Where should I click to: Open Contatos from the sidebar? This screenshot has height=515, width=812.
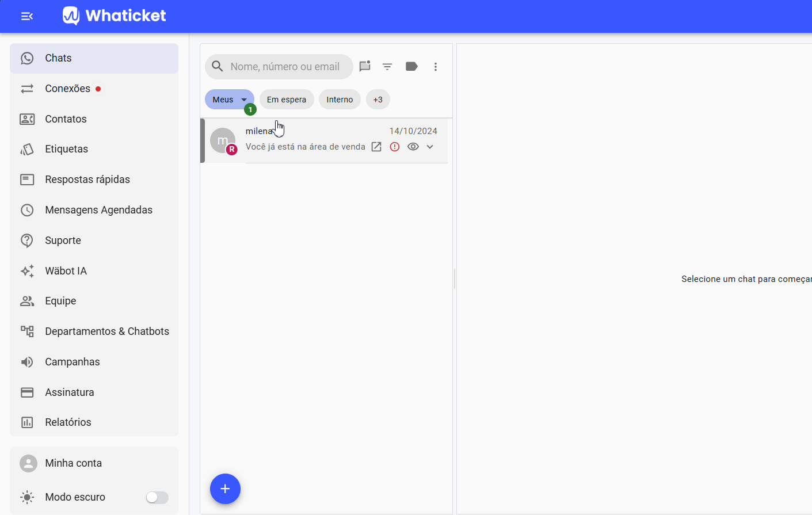click(94, 119)
